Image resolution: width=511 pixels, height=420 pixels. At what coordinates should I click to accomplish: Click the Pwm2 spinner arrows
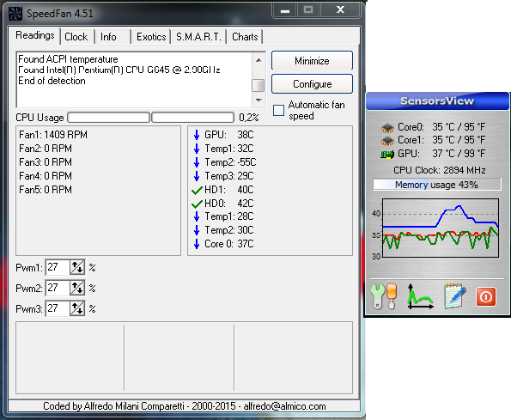click(x=77, y=288)
